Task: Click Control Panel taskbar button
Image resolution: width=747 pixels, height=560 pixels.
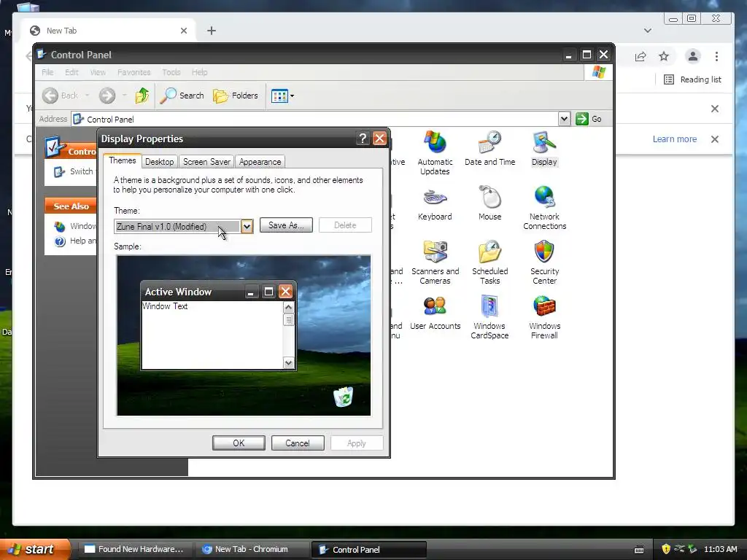Action: [368, 549]
